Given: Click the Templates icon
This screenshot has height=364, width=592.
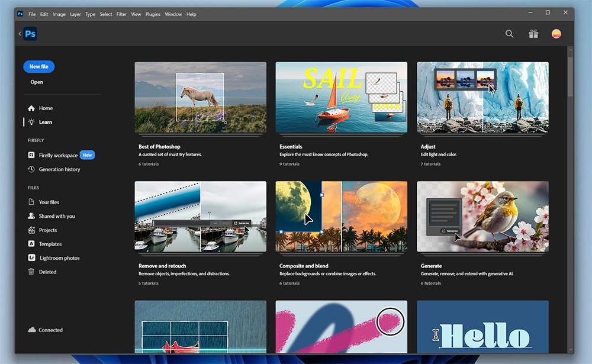Looking at the screenshot, I should pos(31,244).
